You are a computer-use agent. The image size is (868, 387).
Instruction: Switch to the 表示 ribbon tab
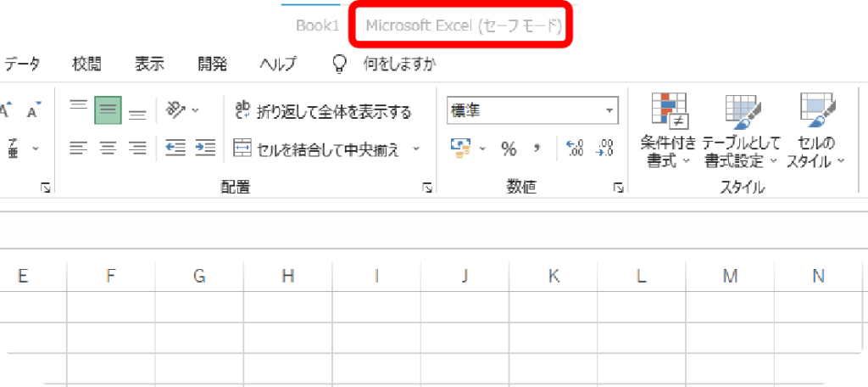pos(149,64)
